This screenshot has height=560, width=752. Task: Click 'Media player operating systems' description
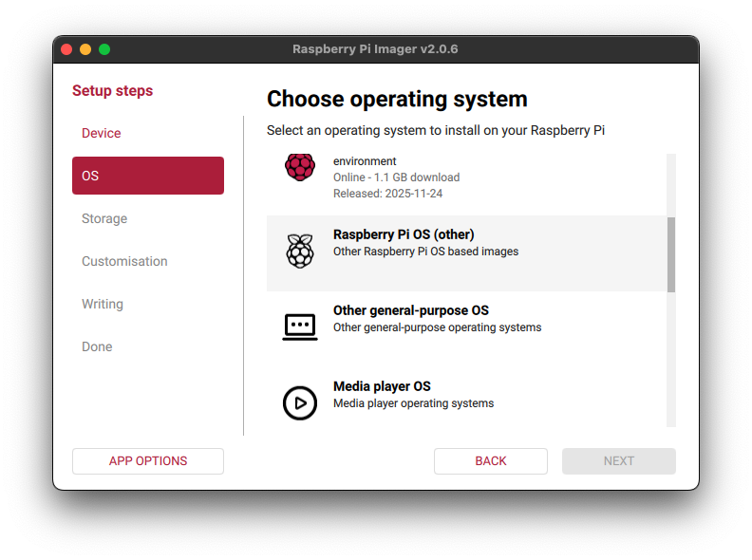[x=413, y=403]
